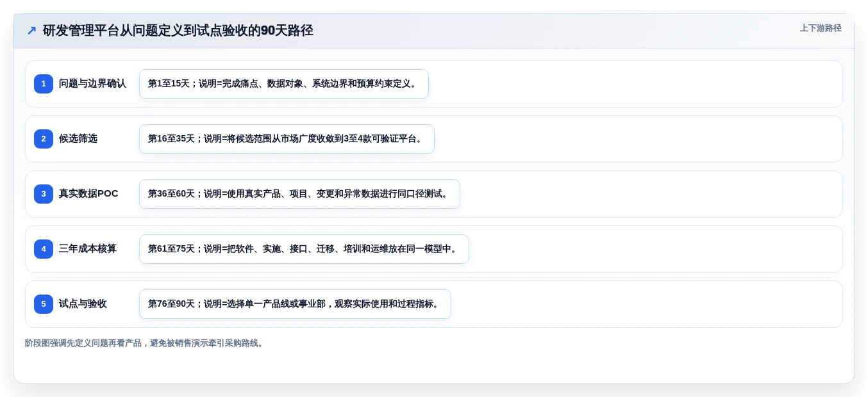
Task: Select the 三年成本核算 stage label
Action: [88, 249]
